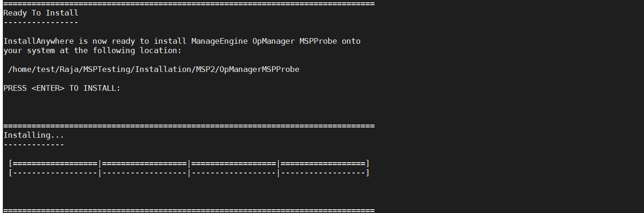Click the third segment of the dashed progress bar
This screenshot has height=213, width=644.
pos(234,173)
